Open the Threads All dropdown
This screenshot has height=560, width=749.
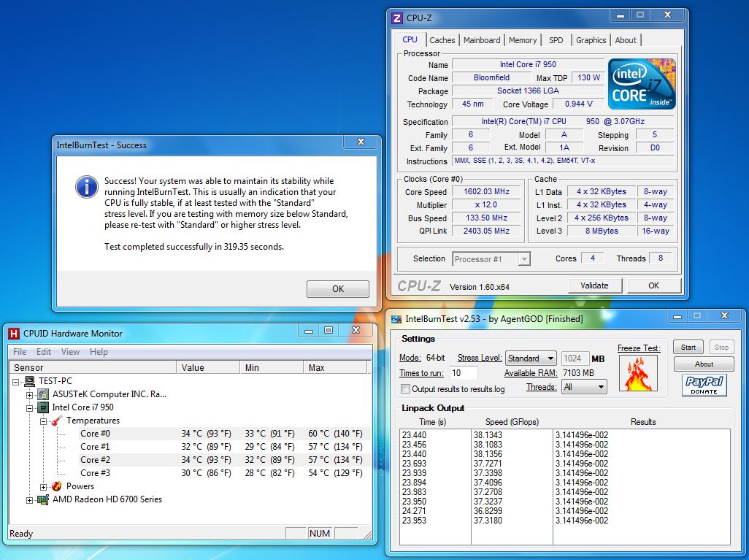pos(584,386)
